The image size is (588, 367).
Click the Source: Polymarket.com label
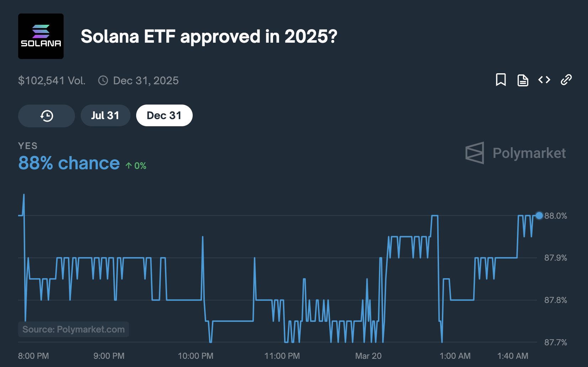point(73,329)
